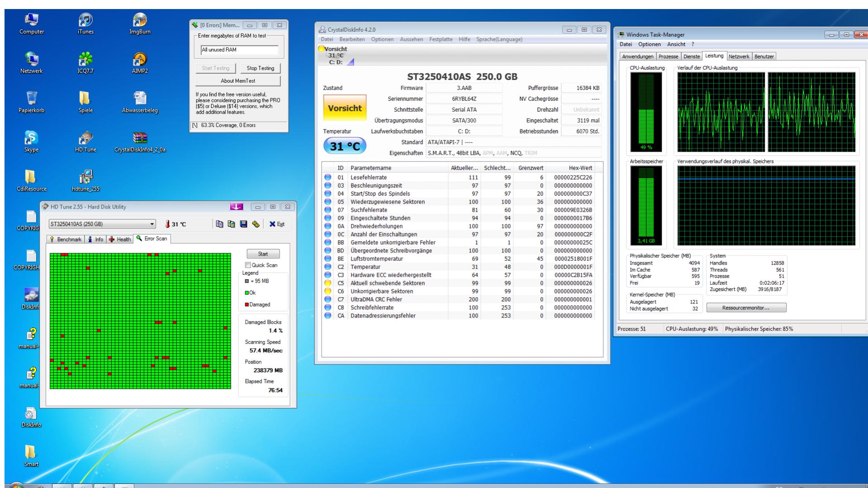
Task: Switch to the Dienste tab
Action: click(692, 57)
